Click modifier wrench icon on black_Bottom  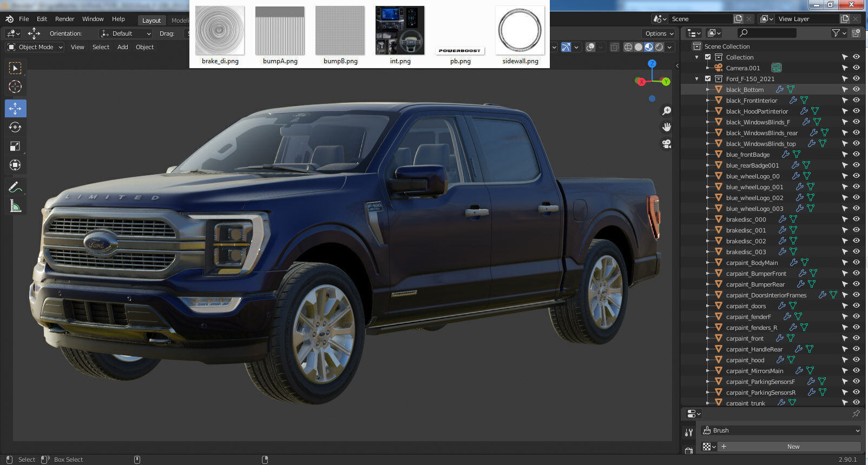point(780,90)
